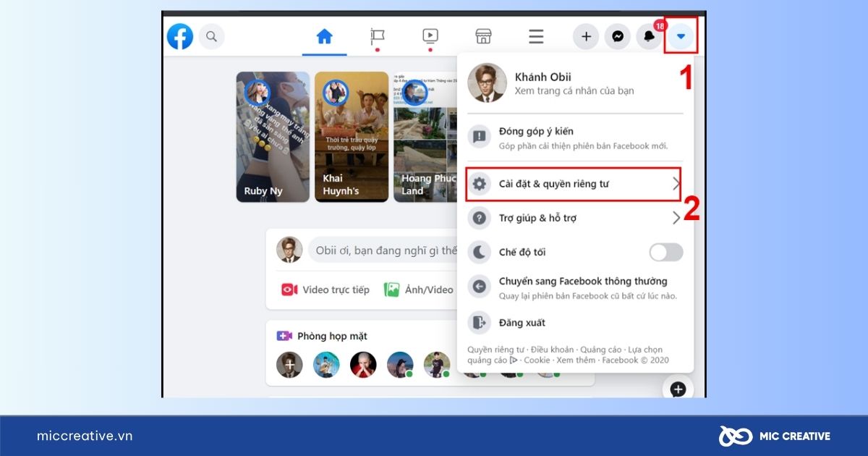Screen dimensions: 868x456
Task: Click the Ảnh/Video button
Action: (x=418, y=290)
